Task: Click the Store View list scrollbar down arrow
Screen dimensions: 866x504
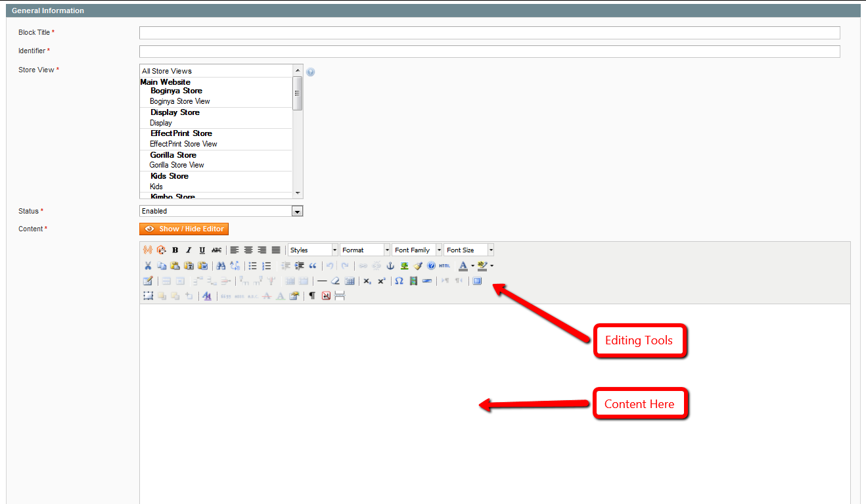Action: pos(298,193)
